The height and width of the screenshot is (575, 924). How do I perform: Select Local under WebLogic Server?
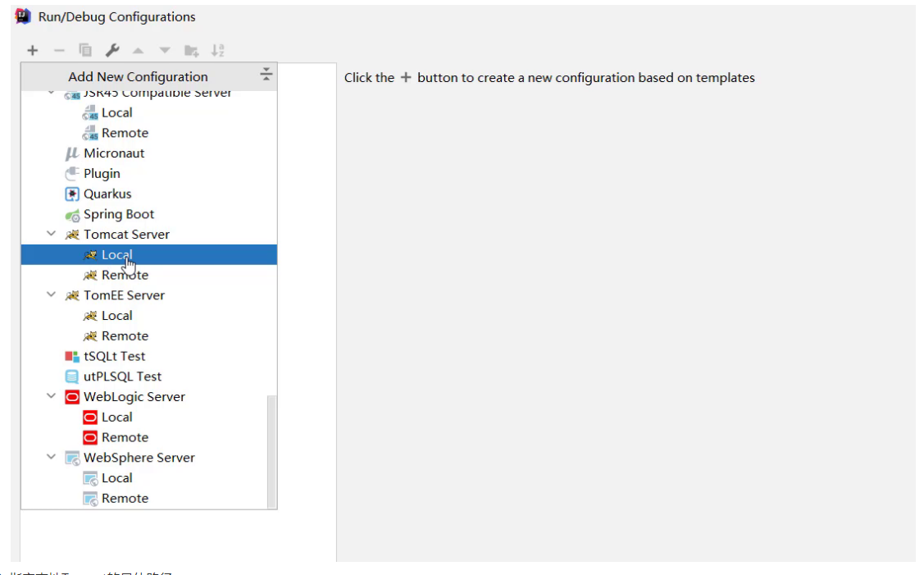point(149,417)
